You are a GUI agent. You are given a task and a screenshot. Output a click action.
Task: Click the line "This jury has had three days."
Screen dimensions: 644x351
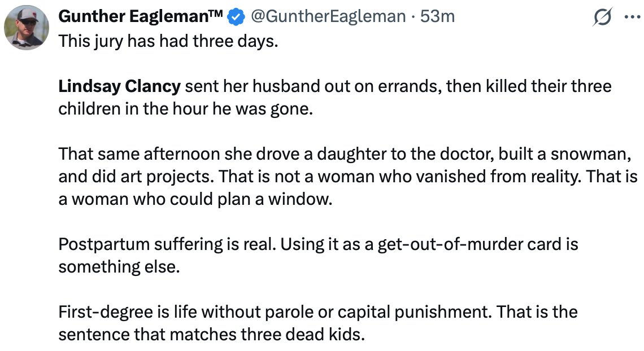168,41
